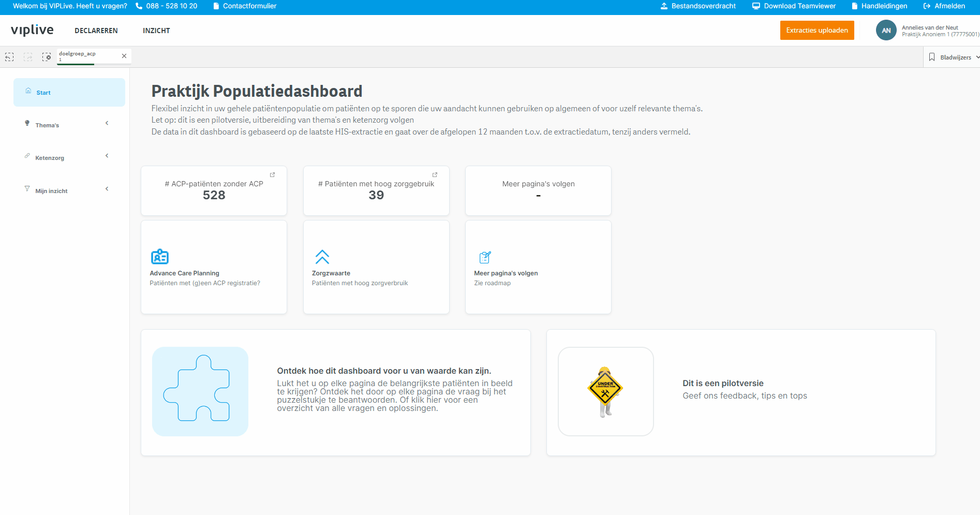The width and height of the screenshot is (980, 515).
Task: Click the clear selections icon in toolbar
Action: pos(47,57)
